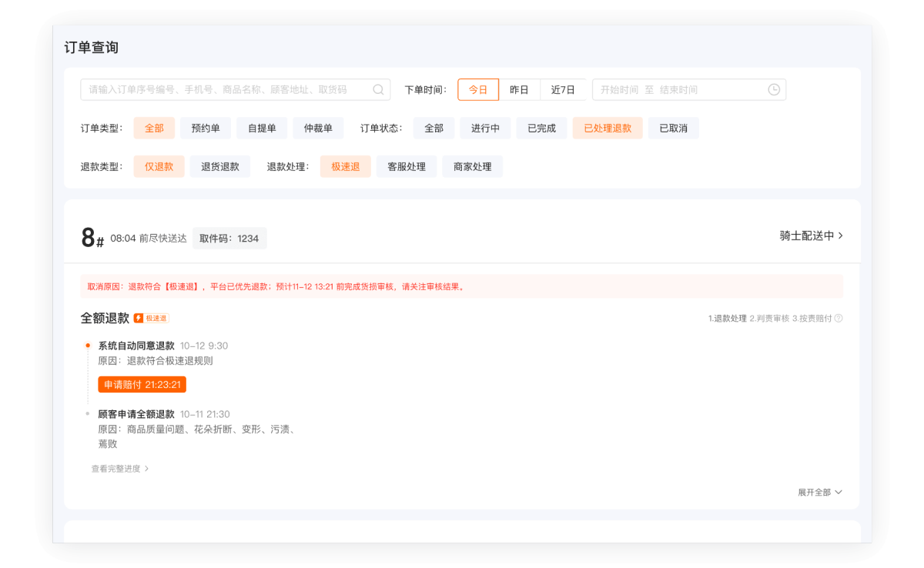
Task: Select the 近7日 time range option
Action: point(563,89)
